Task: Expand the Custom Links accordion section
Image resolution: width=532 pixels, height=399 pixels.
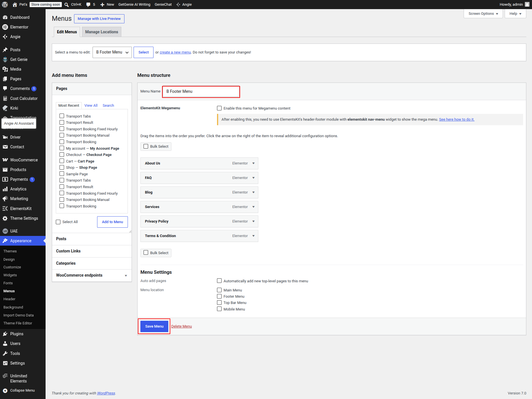Action: (x=92, y=251)
